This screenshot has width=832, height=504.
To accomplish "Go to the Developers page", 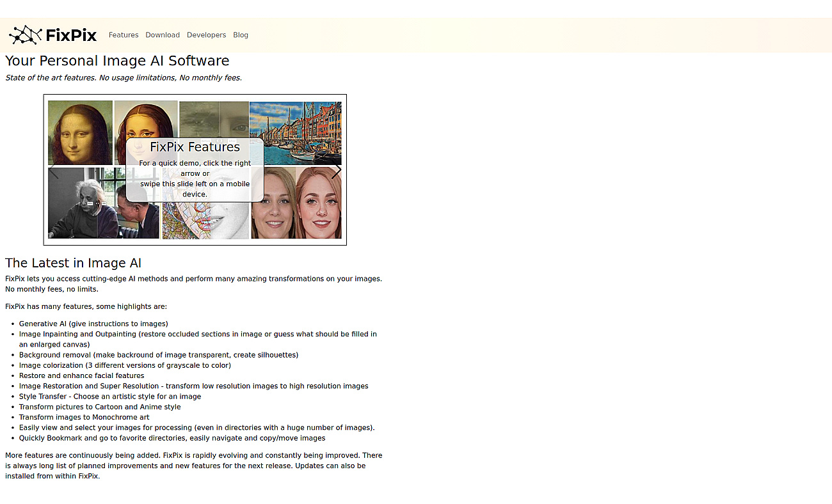I will [x=206, y=35].
